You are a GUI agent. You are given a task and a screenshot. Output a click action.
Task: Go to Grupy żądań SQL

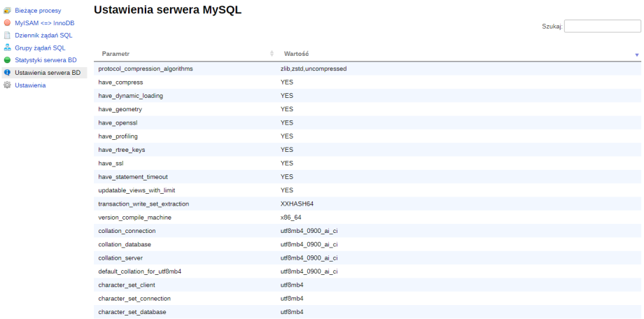click(40, 48)
